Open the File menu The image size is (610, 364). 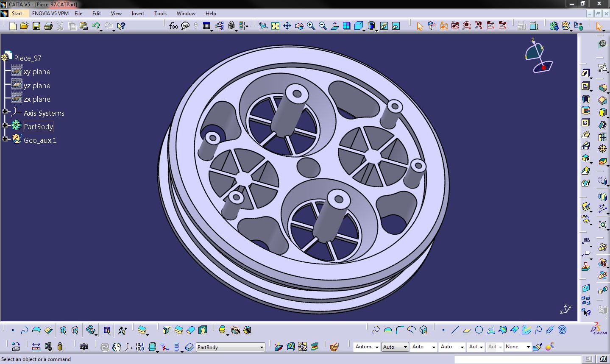[x=78, y=14]
